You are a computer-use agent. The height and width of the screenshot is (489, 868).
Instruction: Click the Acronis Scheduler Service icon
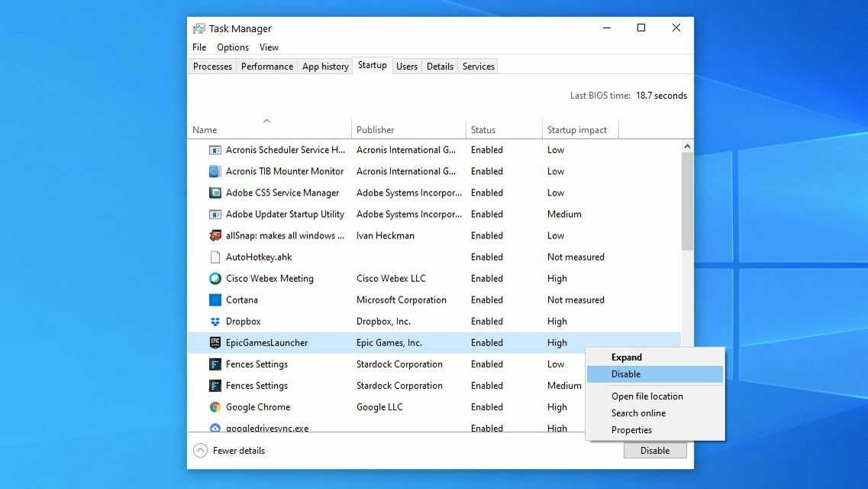coord(215,150)
